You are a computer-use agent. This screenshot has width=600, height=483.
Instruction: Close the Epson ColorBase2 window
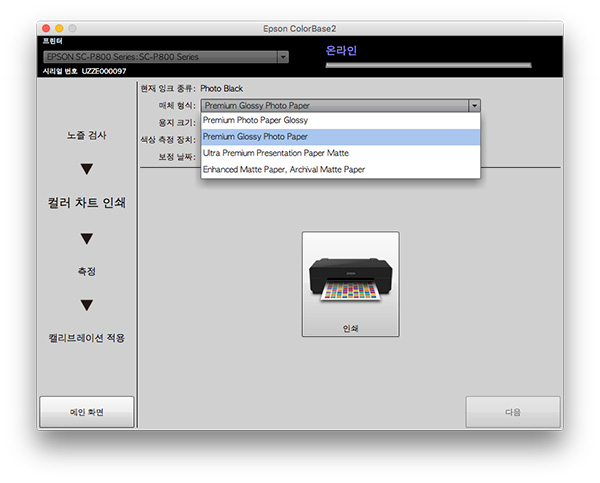tap(45, 27)
